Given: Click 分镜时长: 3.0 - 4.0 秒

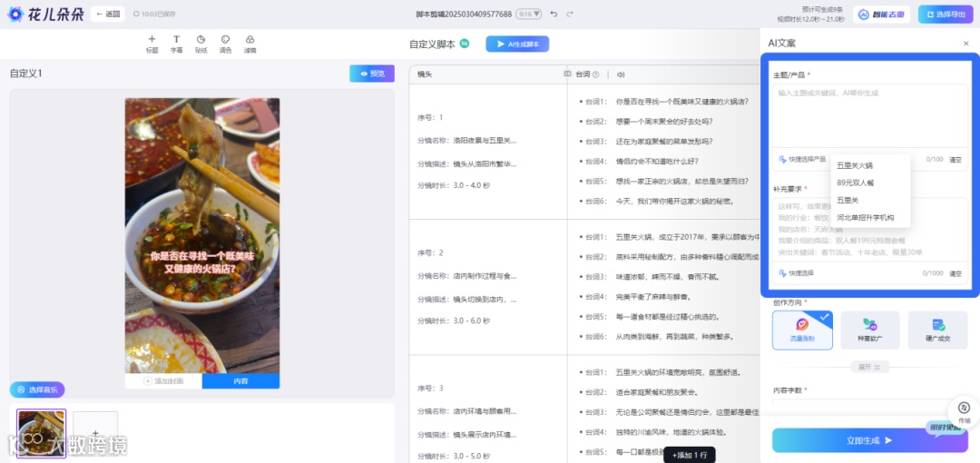Looking at the screenshot, I should click(454, 185).
